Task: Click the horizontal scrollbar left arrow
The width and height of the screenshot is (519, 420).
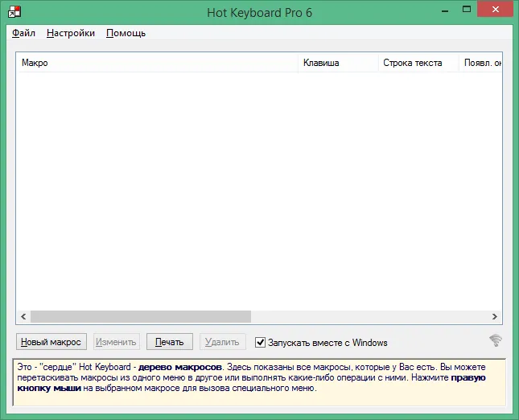Action: 23,316
